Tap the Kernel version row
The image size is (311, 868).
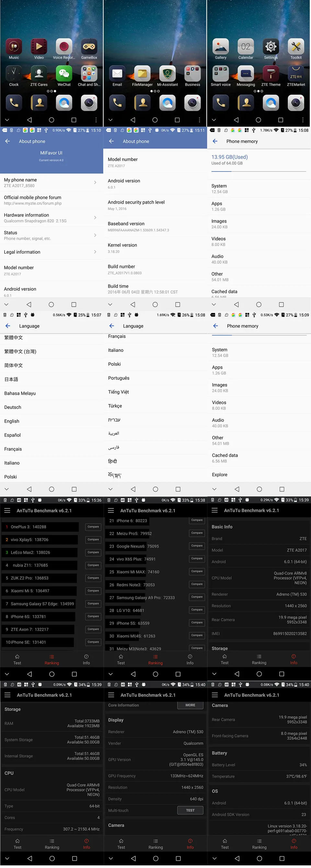155,248
